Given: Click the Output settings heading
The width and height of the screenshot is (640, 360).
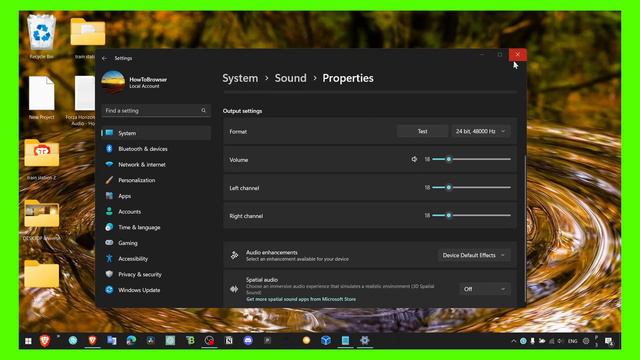Looking at the screenshot, I should click(x=242, y=111).
